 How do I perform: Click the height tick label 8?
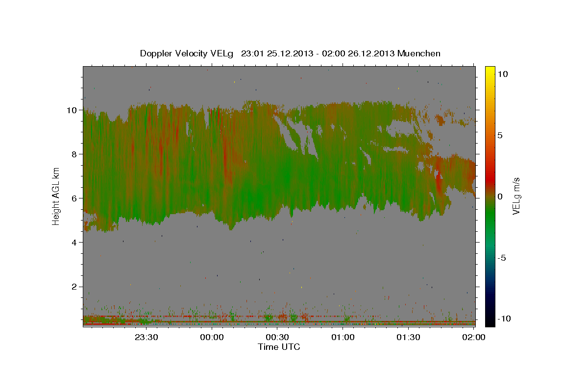[74, 154]
